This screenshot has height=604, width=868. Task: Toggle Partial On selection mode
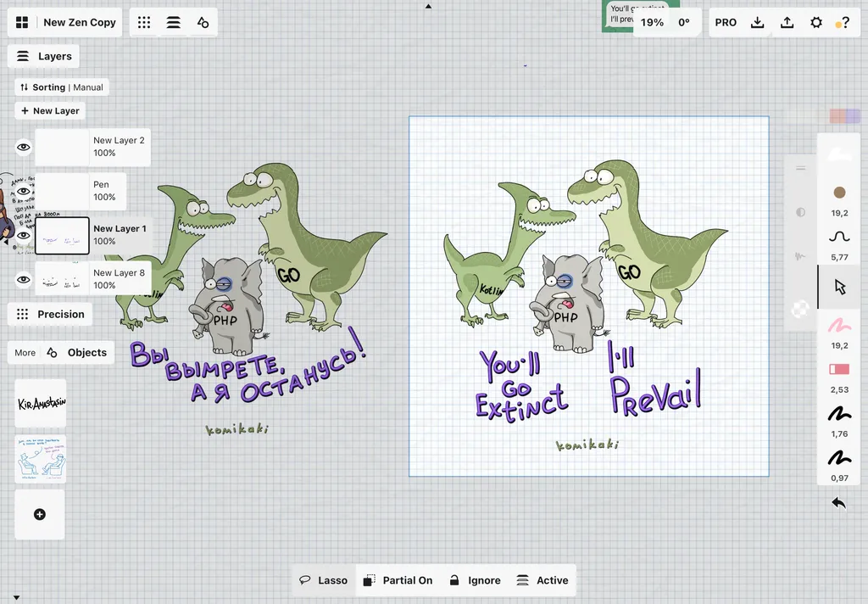pyautogui.click(x=398, y=580)
